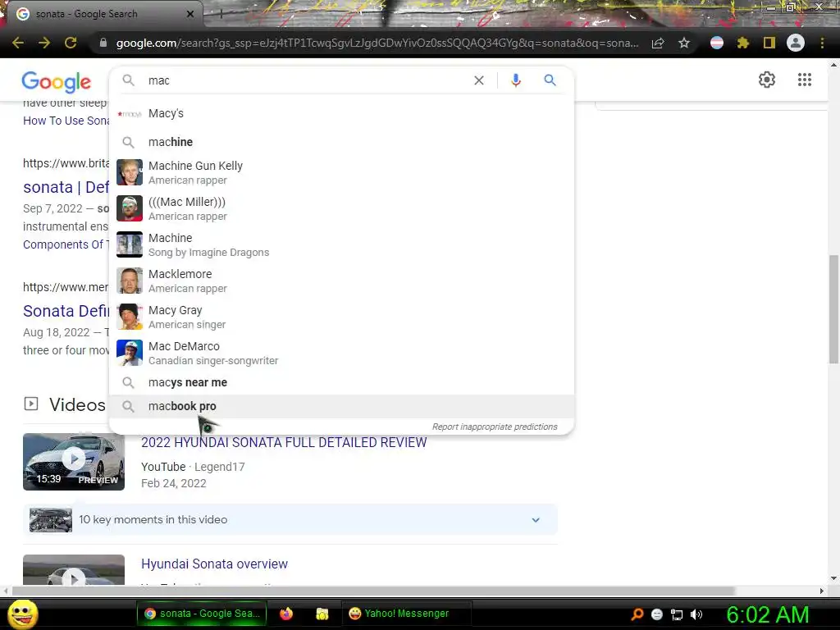Choose the Mac Miller suggestion
Screen dimensions: 840x630
[x=342, y=208]
